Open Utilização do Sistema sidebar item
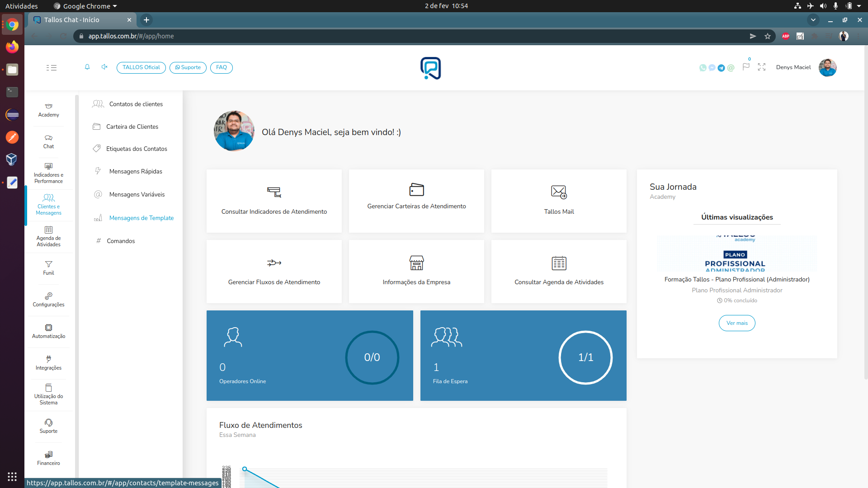 48,394
